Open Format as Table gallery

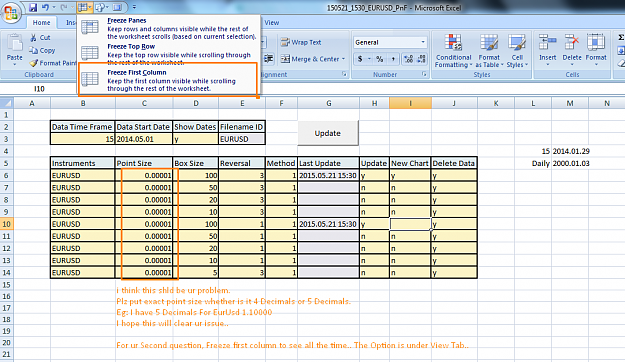489,51
